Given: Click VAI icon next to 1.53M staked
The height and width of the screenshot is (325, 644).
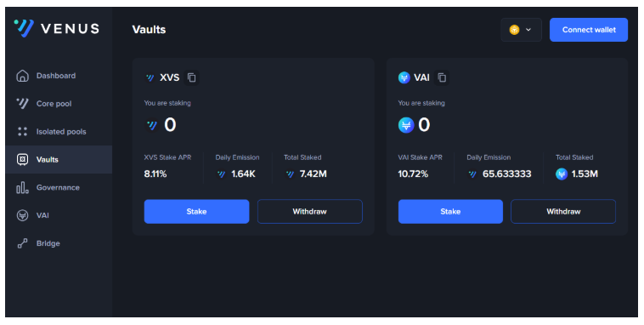Looking at the screenshot, I should [562, 174].
